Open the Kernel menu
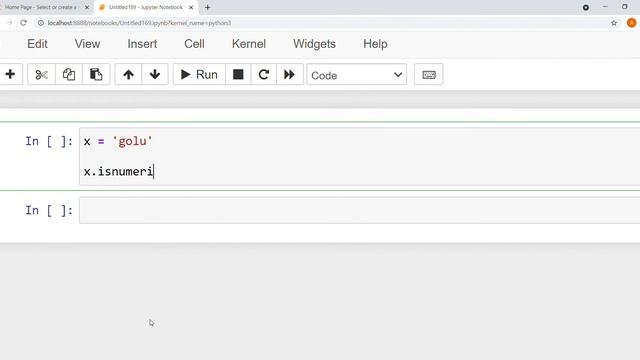 point(249,44)
